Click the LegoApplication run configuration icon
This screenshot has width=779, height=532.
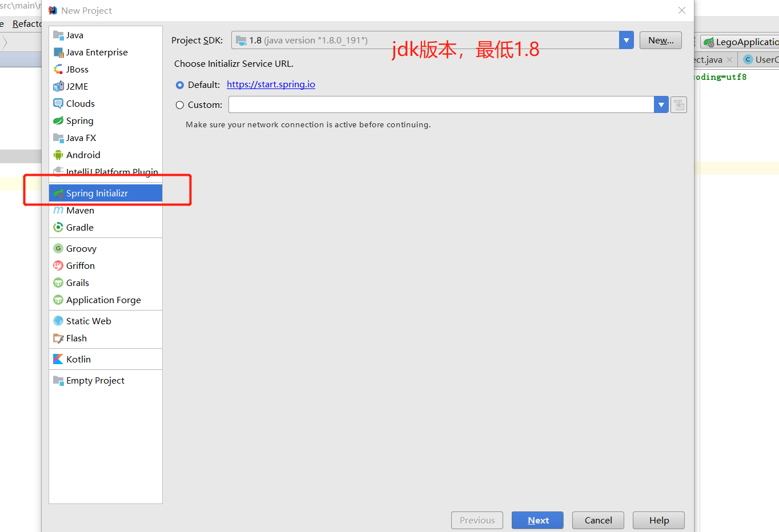709,42
